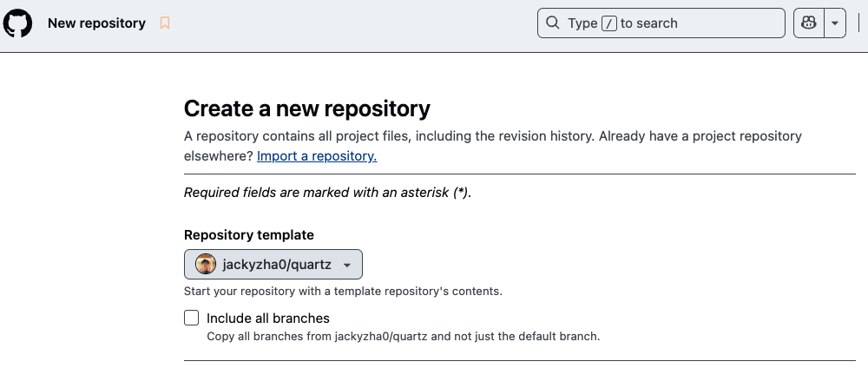868x368 pixels.
Task: Enable the Include all branches checkbox
Action: (192, 318)
